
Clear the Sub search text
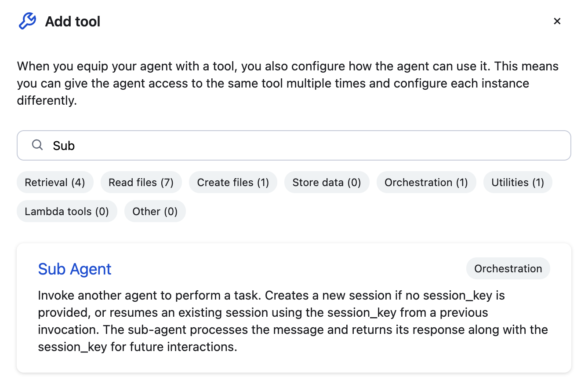(64, 145)
